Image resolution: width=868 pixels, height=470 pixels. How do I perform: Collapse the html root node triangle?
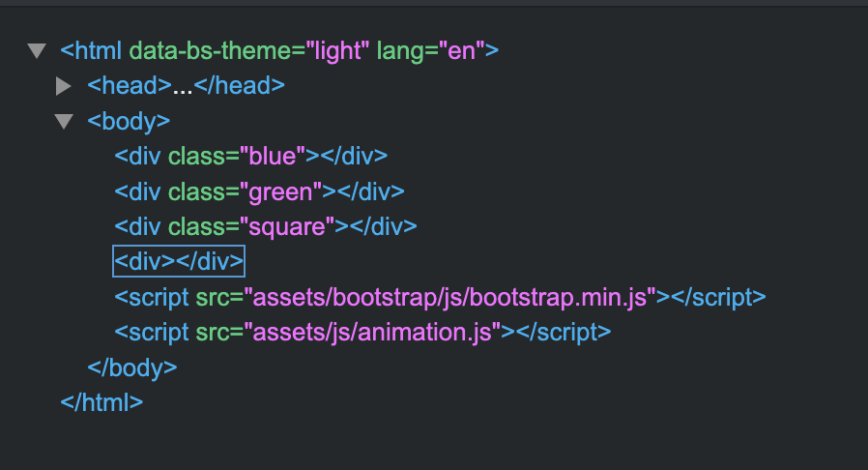coord(37,51)
